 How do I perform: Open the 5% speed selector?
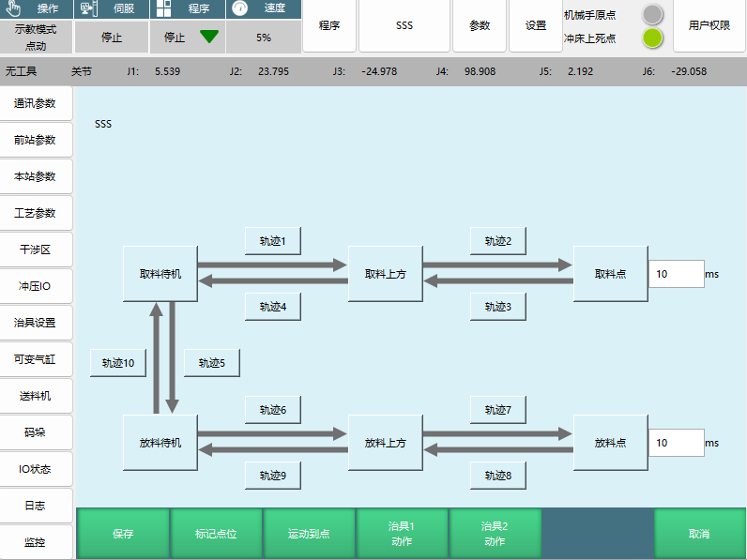tap(264, 38)
